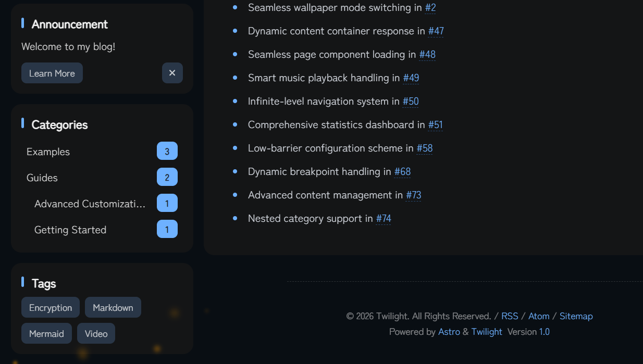Open the RSS feed link in footer
643x364 pixels.
(x=510, y=316)
